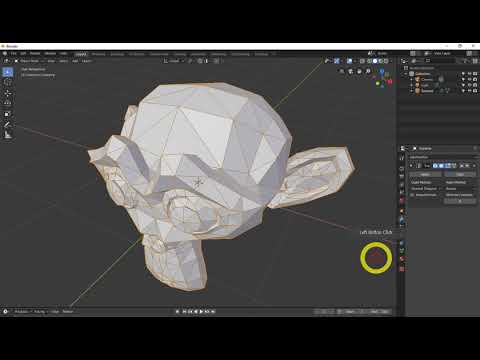Click the modifier Apply button
The image size is (480, 360).
[426, 174]
